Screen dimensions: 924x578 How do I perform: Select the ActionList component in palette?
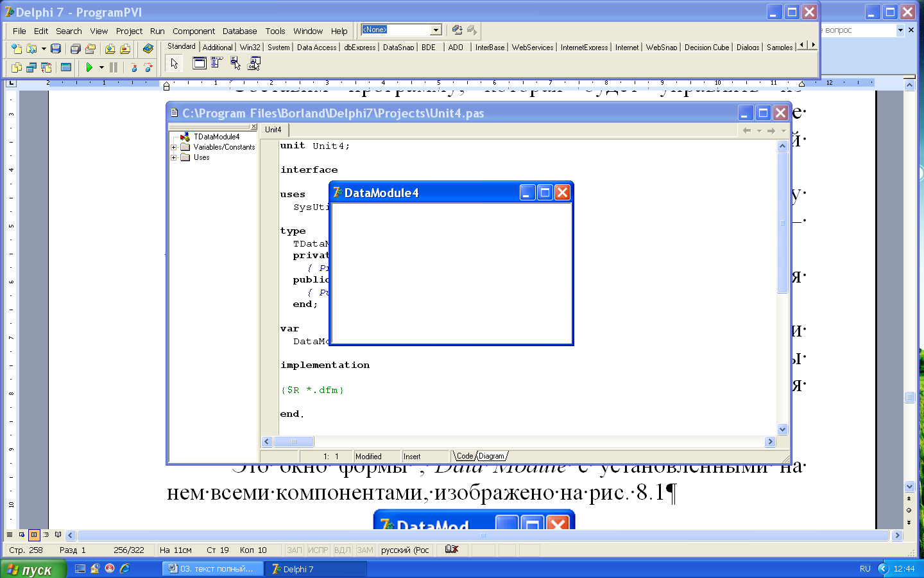coord(254,63)
